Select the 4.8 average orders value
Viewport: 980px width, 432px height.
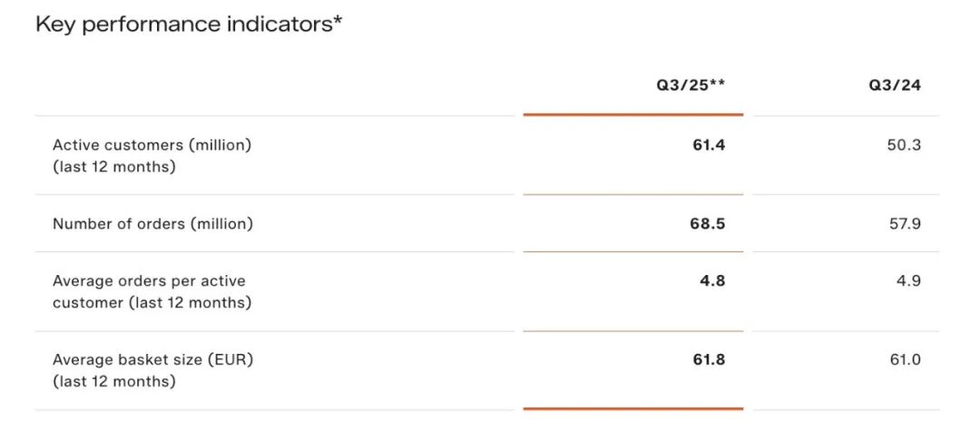point(713,280)
